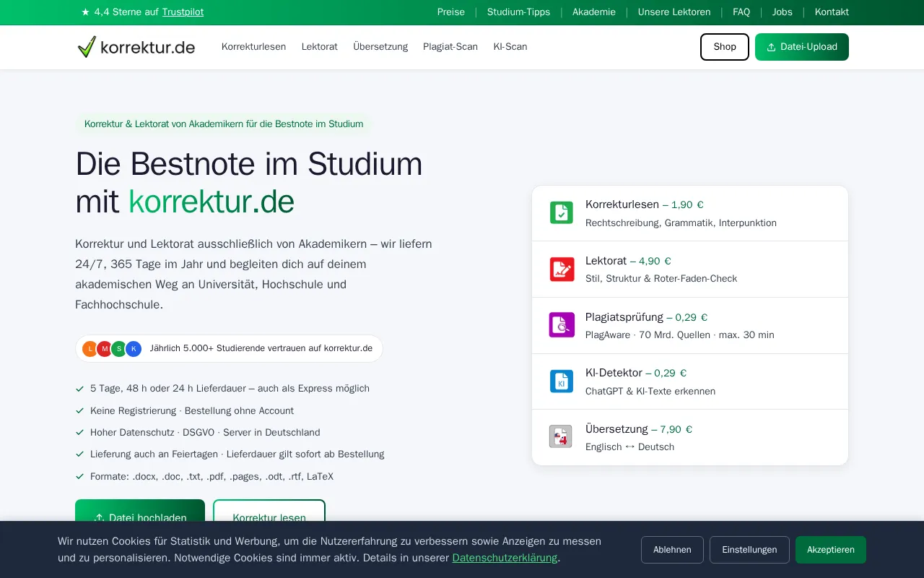Select Plagiat-Scan in main navigation
Viewport: 924px width, 578px height.
point(450,47)
